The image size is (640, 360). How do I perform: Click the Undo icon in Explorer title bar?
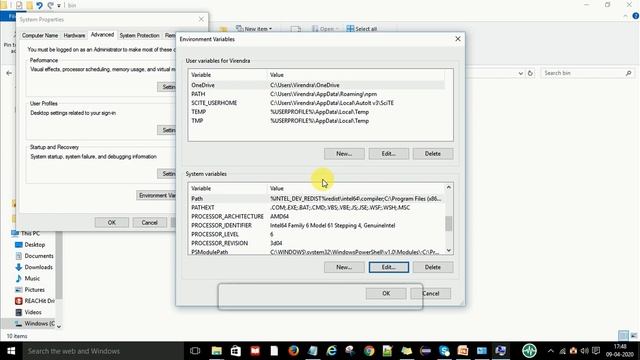tap(39, 5)
